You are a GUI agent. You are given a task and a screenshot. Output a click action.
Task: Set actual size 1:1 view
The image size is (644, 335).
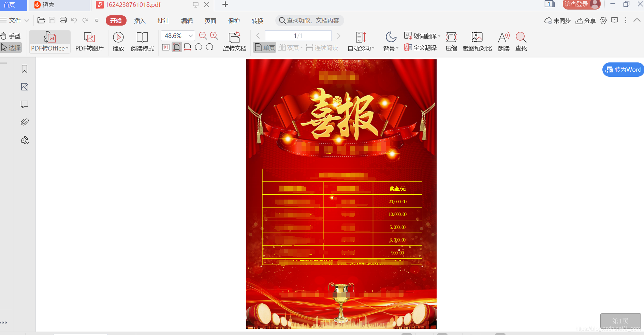click(x=166, y=47)
